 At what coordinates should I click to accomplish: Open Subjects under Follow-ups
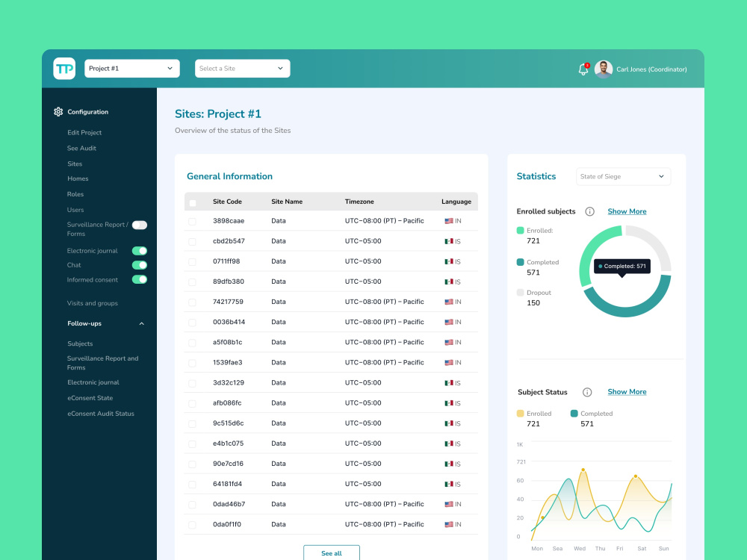[x=80, y=343]
